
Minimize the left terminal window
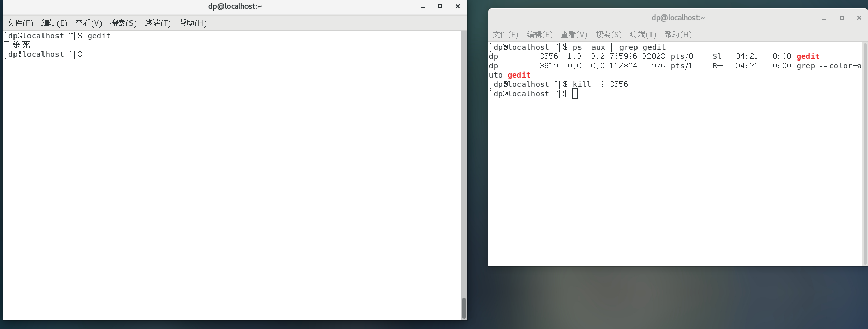point(423,7)
